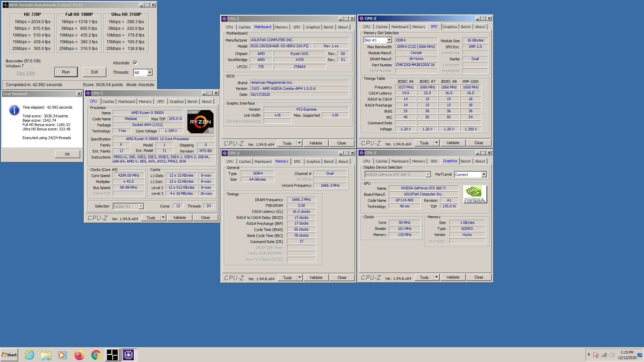Expand Tools arrow in Mainboard window
This screenshot has height=362, width=644.
[299, 143]
